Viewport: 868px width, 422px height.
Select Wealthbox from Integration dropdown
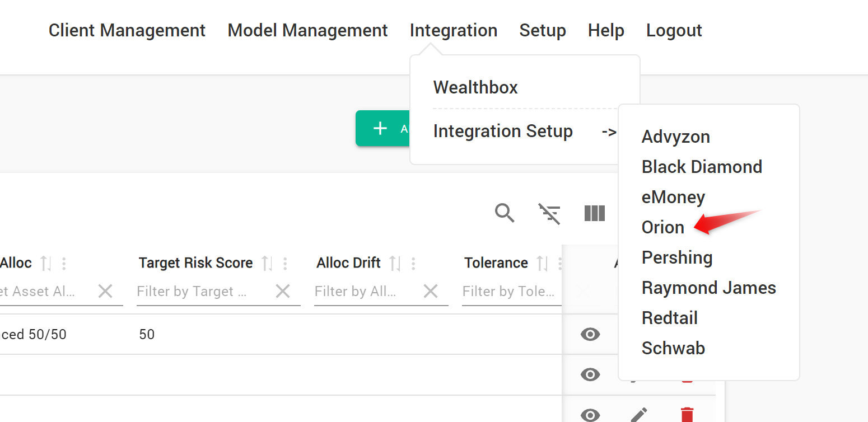point(475,87)
